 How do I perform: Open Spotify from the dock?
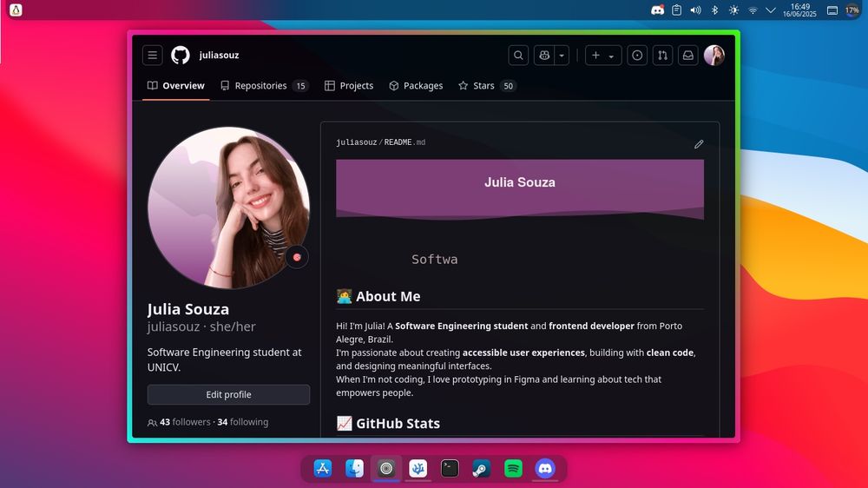coord(513,469)
